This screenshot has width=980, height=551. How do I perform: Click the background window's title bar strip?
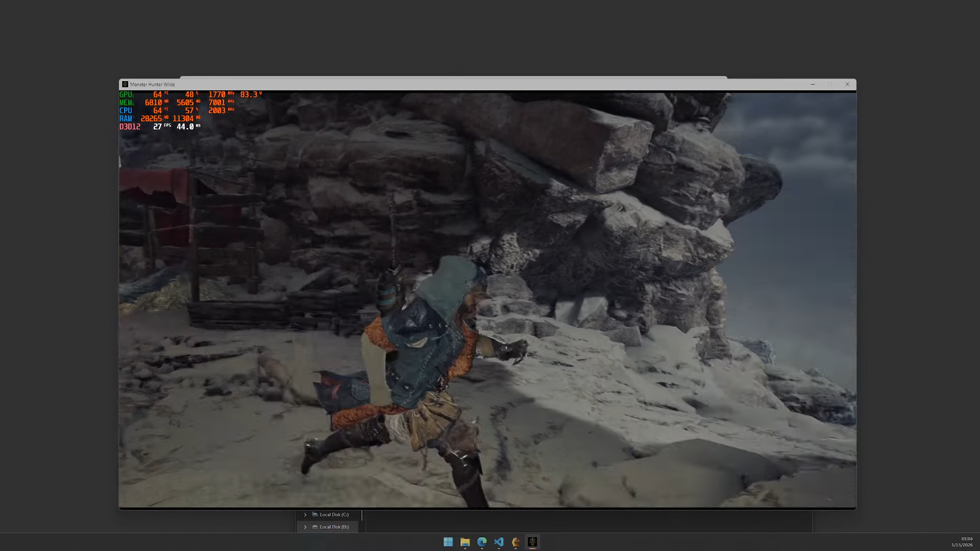coord(453,77)
